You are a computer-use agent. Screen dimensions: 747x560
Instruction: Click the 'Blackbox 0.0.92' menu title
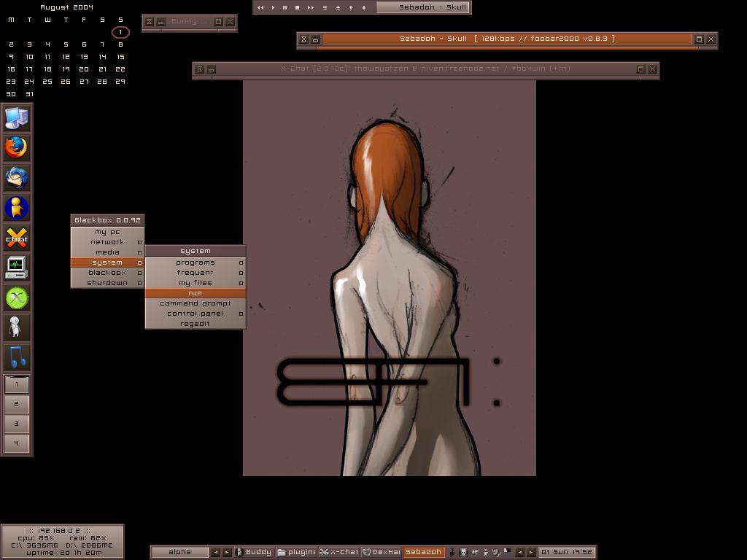[x=108, y=220]
